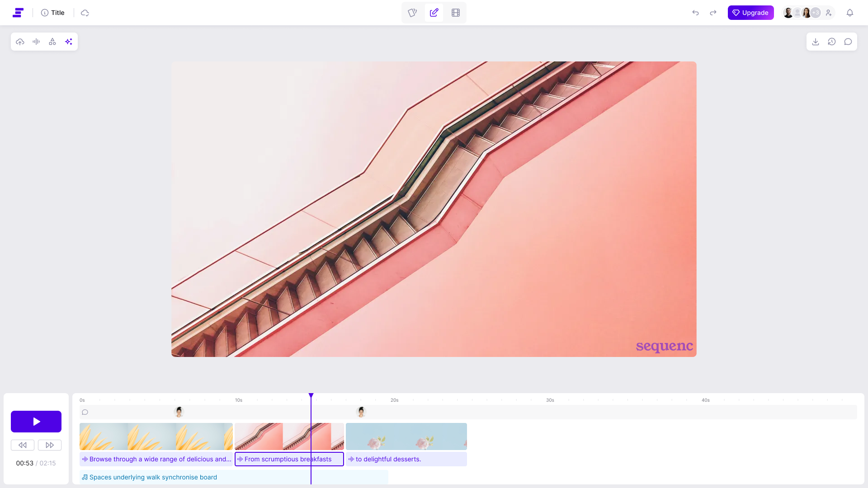Screen dimensions: 868x488
Task: Switch to the filmstrip timeline view
Action: [456, 13]
